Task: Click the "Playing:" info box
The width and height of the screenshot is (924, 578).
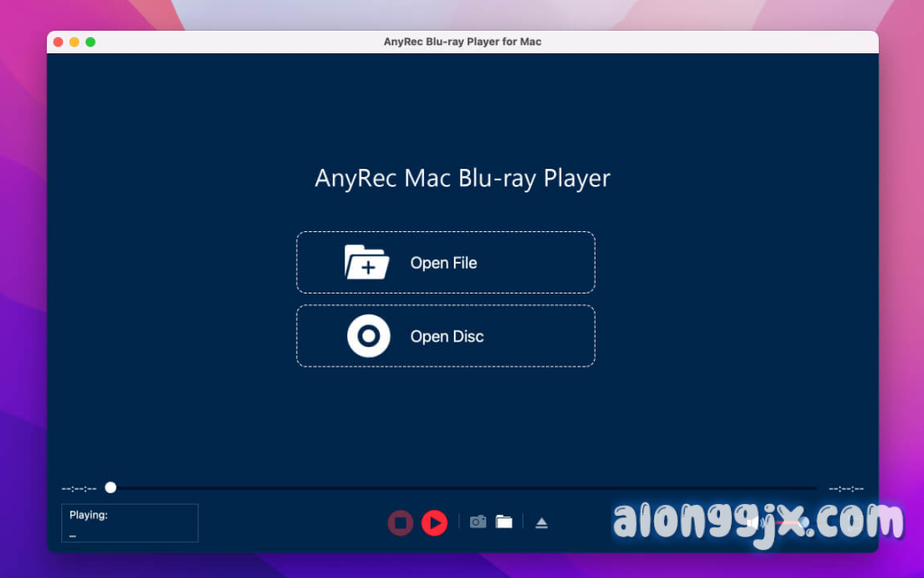Action: click(130, 523)
